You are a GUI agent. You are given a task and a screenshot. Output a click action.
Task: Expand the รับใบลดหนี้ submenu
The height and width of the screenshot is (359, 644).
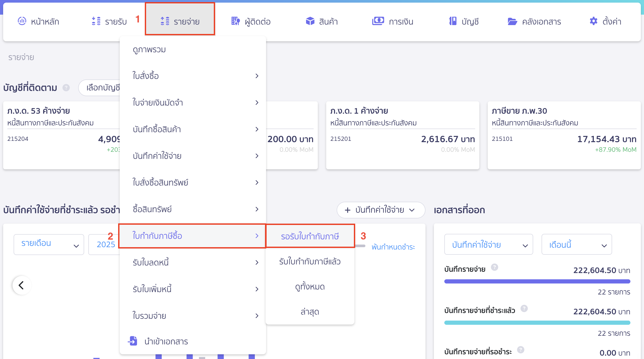pyautogui.click(x=193, y=262)
